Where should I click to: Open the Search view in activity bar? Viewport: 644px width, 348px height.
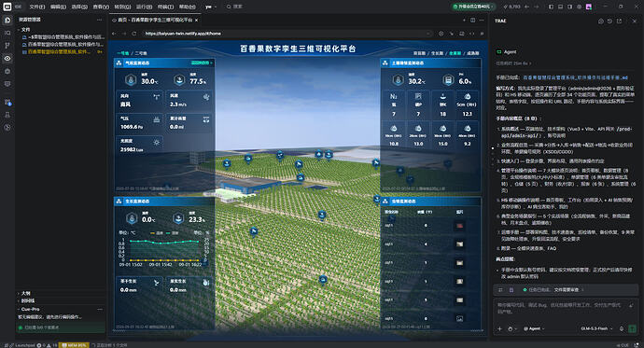[x=7, y=33]
